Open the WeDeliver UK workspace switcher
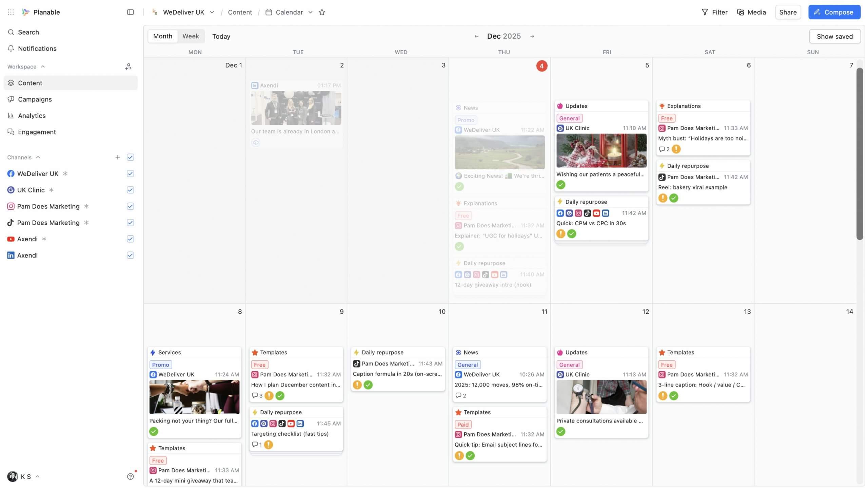Image resolution: width=868 pixels, height=488 pixels. pyautogui.click(x=212, y=12)
